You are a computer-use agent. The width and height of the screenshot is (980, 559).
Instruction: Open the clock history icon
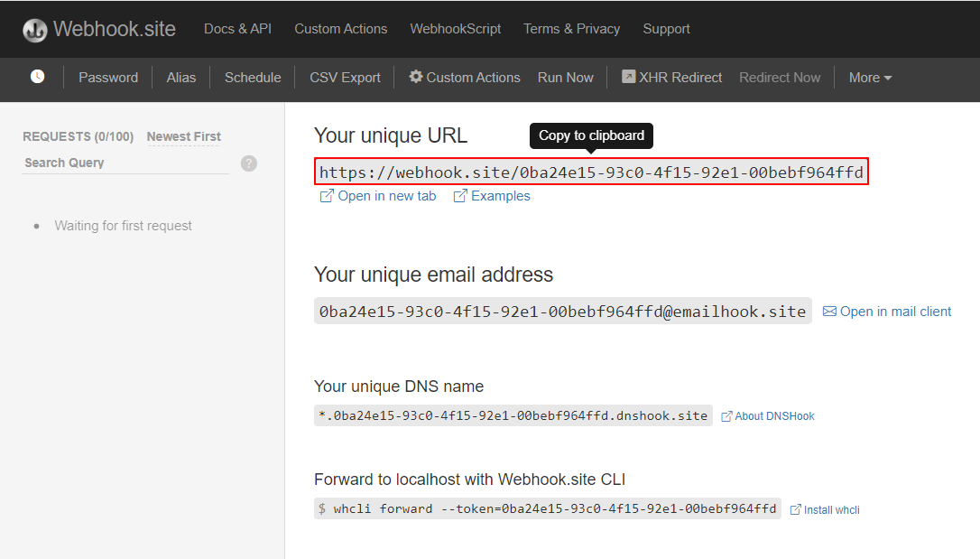click(38, 76)
